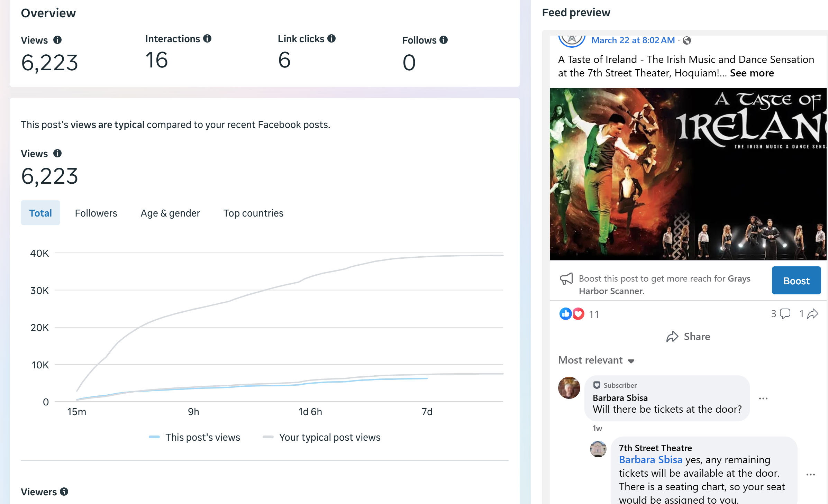Screen dimensions: 828x504
Task: Expand post text with See more
Action: pyautogui.click(x=752, y=73)
